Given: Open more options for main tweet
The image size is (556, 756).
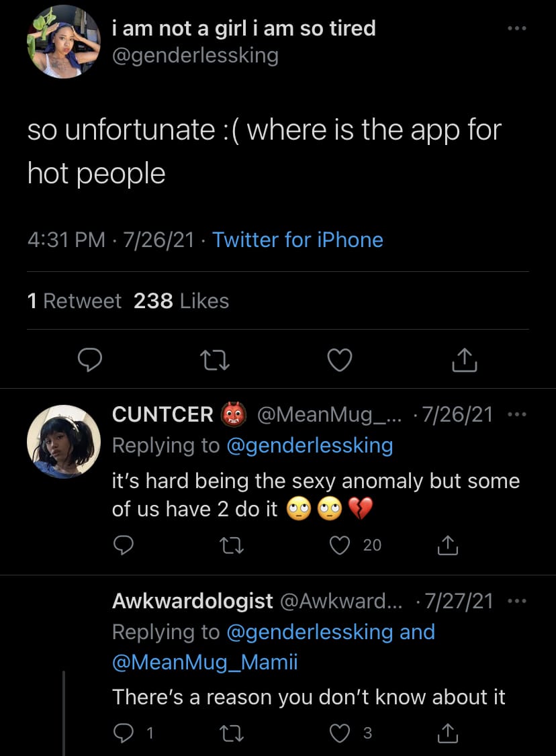Looking at the screenshot, I should 517,28.
